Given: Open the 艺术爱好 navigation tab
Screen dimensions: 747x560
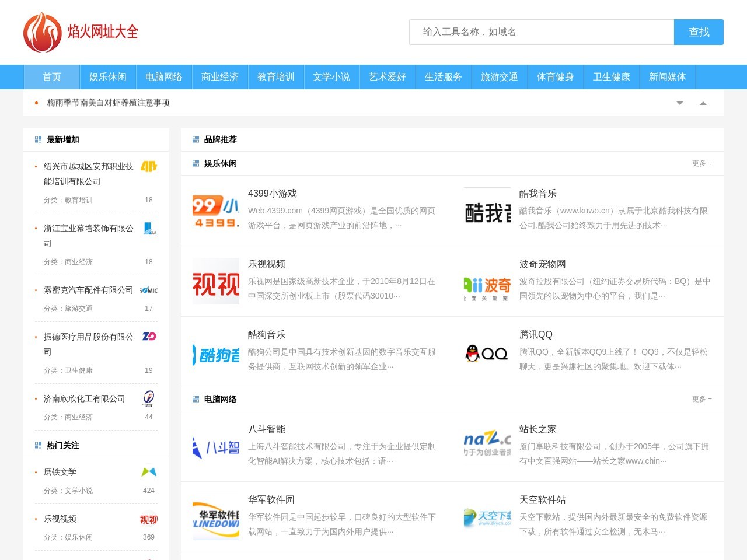Looking at the screenshot, I should point(388,77).
